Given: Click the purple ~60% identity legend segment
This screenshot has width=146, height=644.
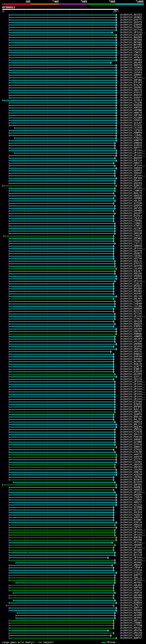Looking at the screenshot, I should (73, 4).
